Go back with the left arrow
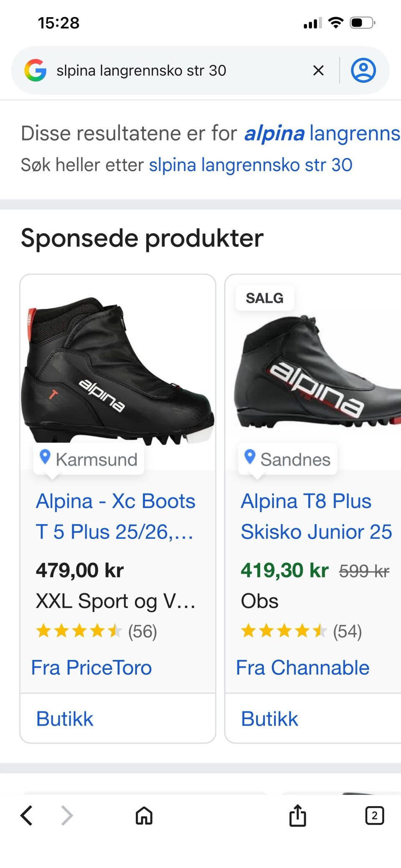The width and height of the screenshot is (401, 868). (26, 815)
